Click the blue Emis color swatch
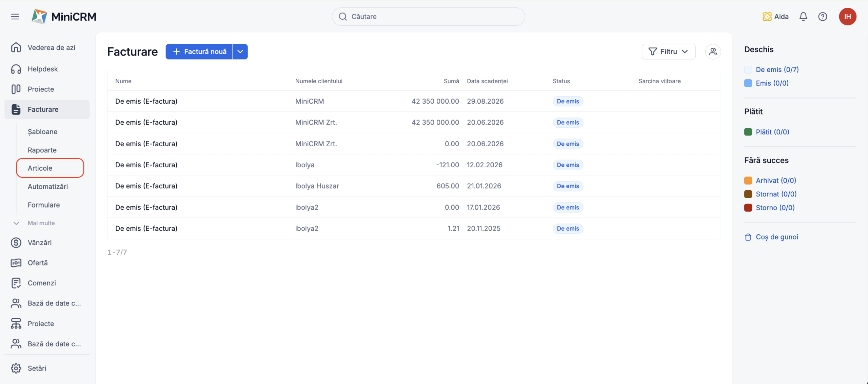The width and height of the screenshot is (868, 384). [x=748, y=83]
